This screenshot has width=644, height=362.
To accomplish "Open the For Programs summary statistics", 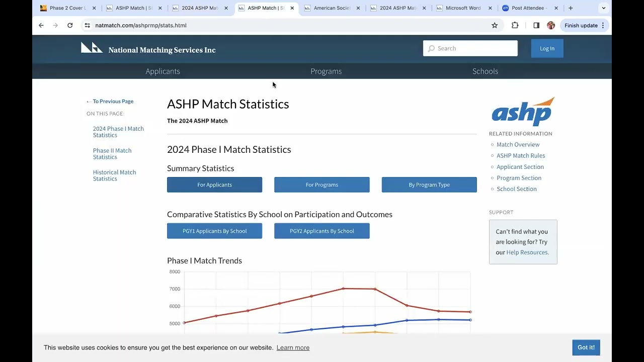I will pyautogui.click(x=322, y=185).
